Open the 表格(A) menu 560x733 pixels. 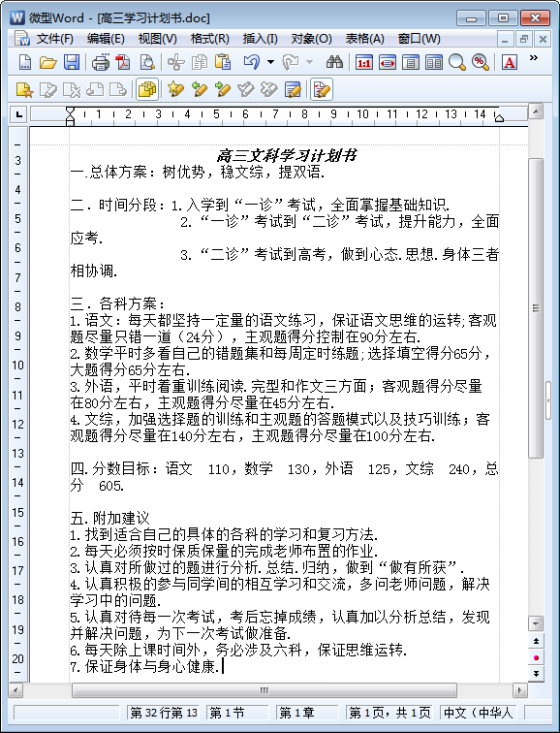364,39
